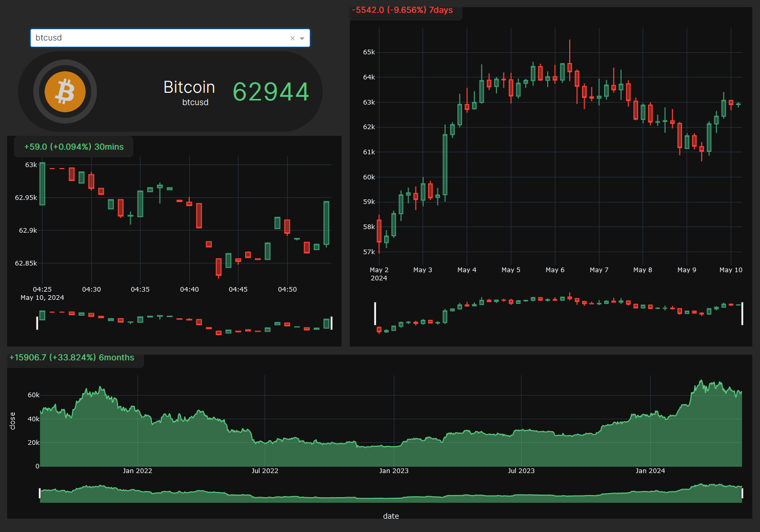Click left handle of 6months range slider

(40, 493)
